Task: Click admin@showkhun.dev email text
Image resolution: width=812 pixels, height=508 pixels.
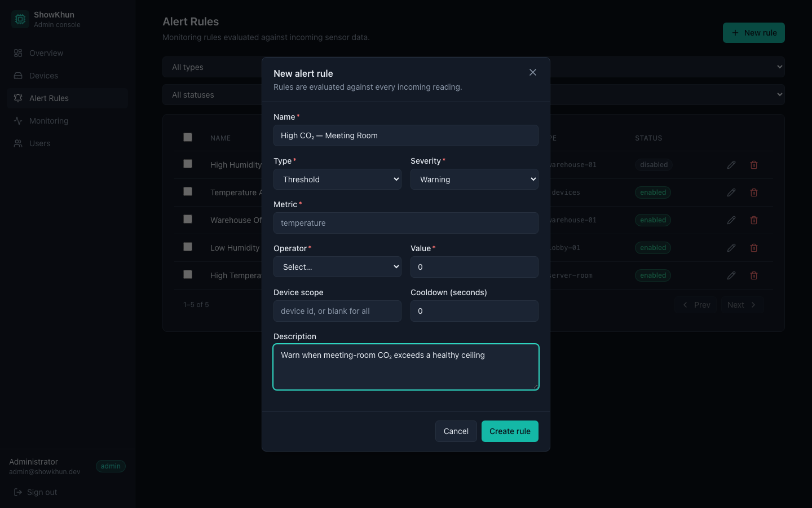Action: coord(45,472)
